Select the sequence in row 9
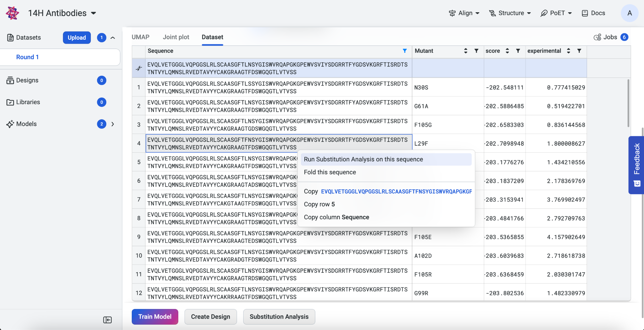 click(x=279, y=237)
